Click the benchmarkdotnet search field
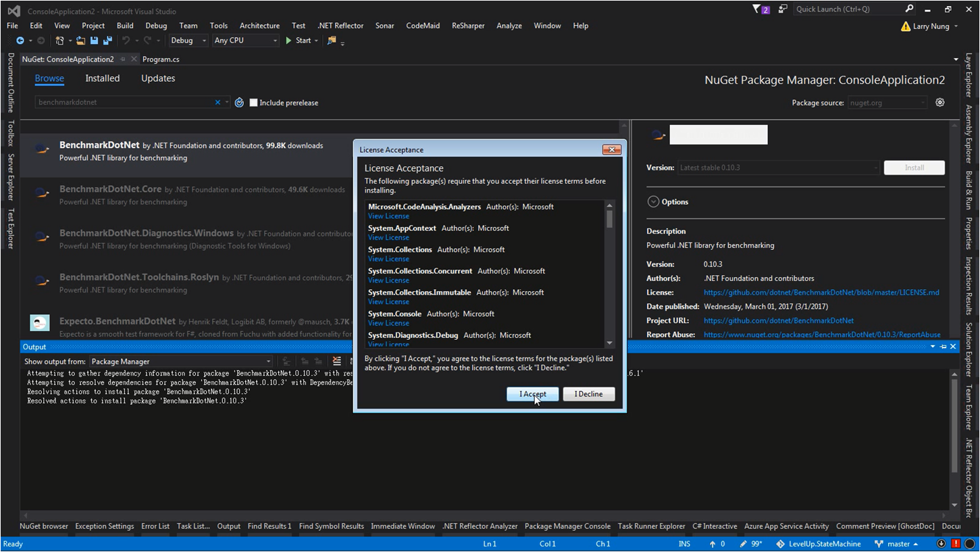 (124, 103)
